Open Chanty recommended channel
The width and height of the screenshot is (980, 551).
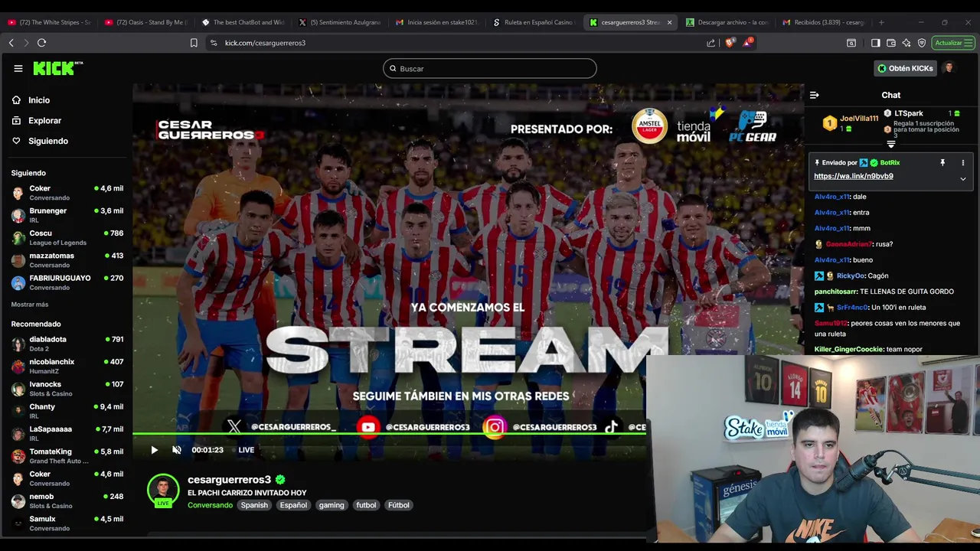pyautogui.click(x=67, y=411)
